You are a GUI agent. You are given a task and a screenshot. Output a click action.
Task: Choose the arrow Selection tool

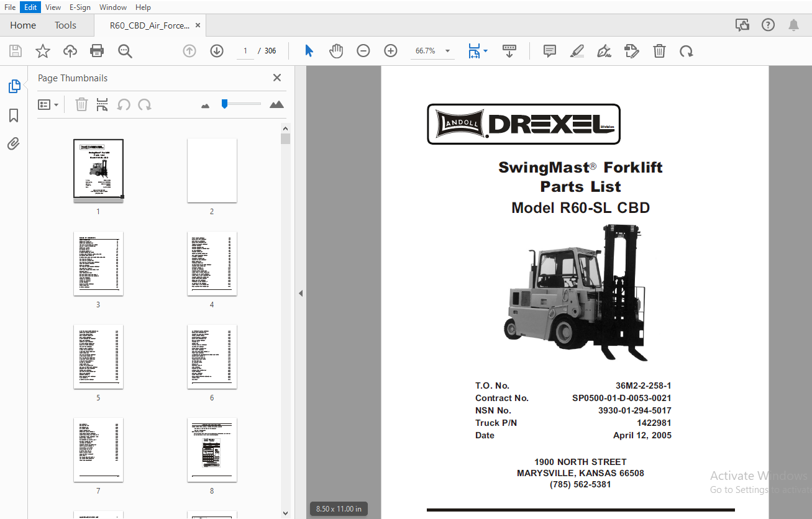point(309,51)
